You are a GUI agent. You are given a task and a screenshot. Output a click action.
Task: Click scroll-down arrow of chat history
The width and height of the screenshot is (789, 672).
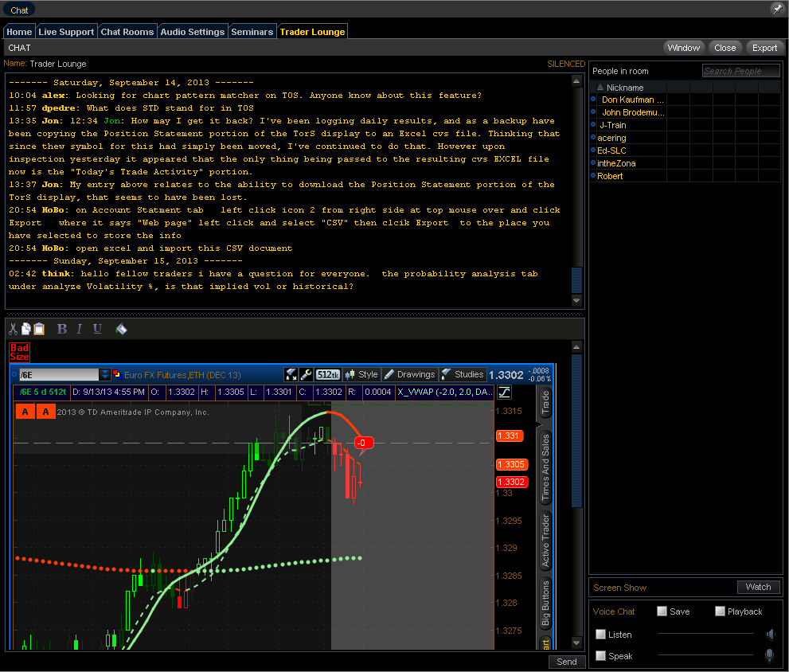point(576,300)
